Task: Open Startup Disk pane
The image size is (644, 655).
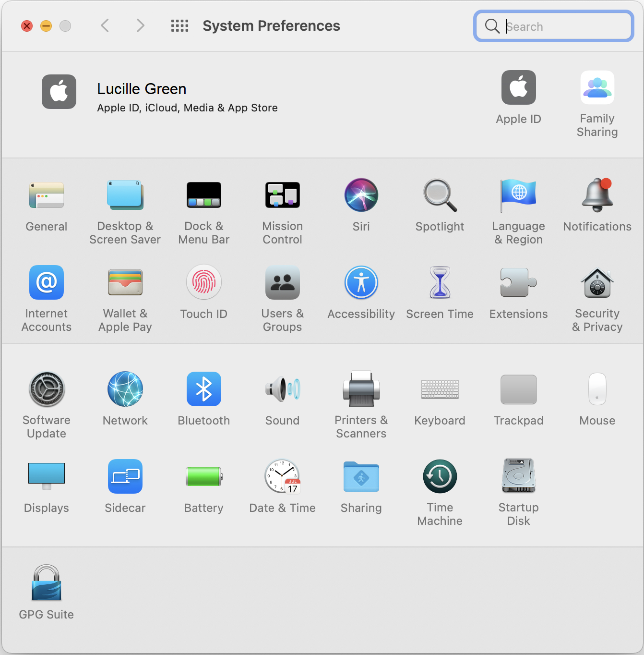Action: click(519, 476)
